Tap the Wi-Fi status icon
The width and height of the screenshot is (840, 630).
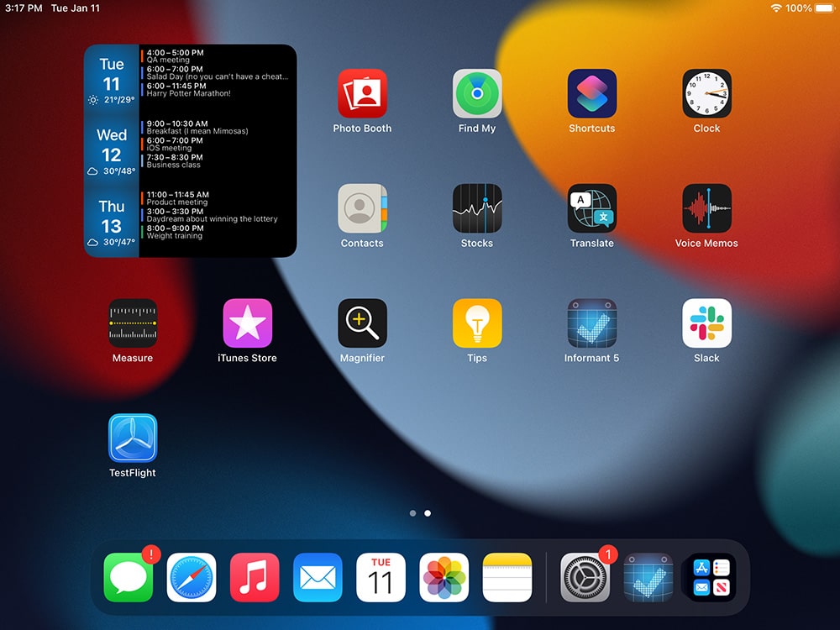(775, 8)
